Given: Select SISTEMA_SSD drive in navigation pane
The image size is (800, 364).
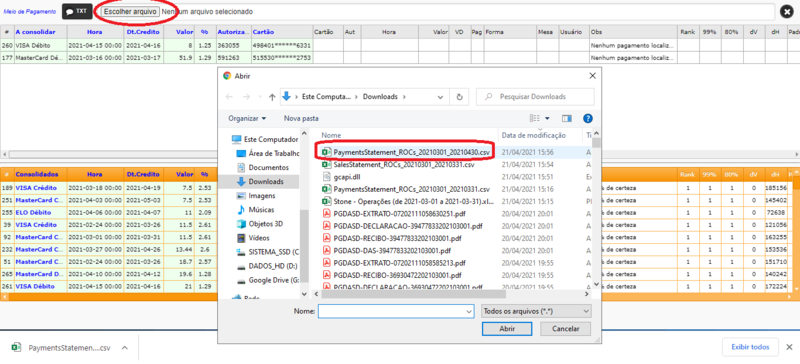Looking at the screenshot, I should (268, 252).
